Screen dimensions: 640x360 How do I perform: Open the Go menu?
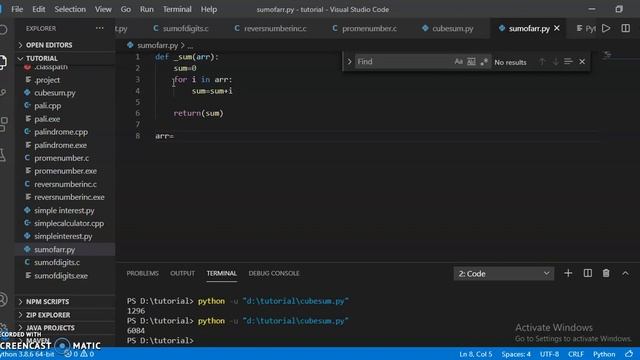(x=126, y=9)
